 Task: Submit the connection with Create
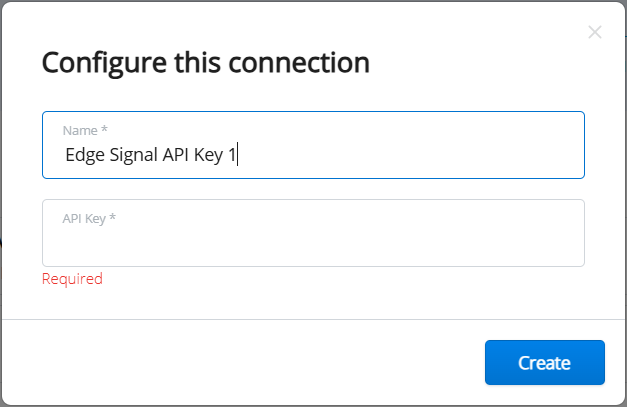pos(544,362)
